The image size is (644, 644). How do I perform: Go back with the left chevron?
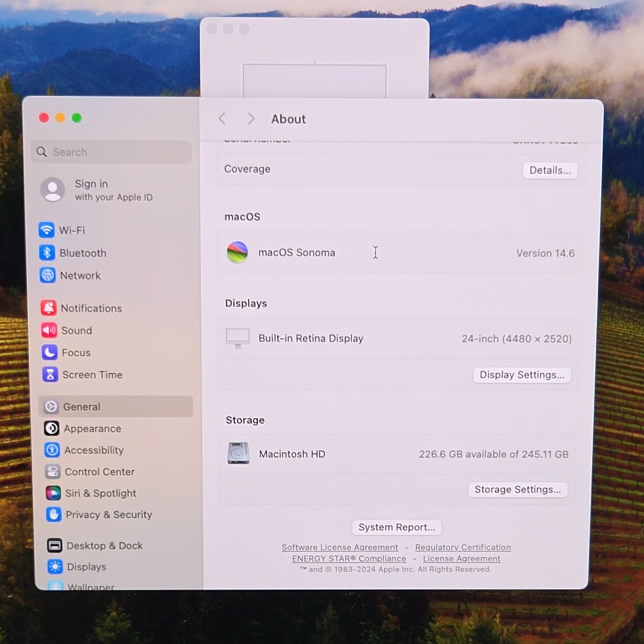[x=222, y=118]
